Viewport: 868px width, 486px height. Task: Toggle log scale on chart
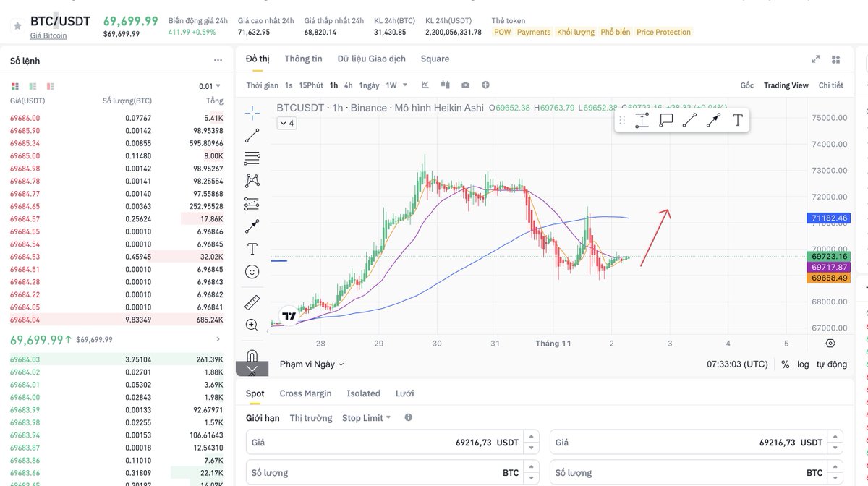(803, 364)
